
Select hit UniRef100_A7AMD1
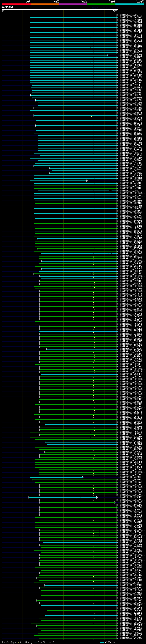131,585
